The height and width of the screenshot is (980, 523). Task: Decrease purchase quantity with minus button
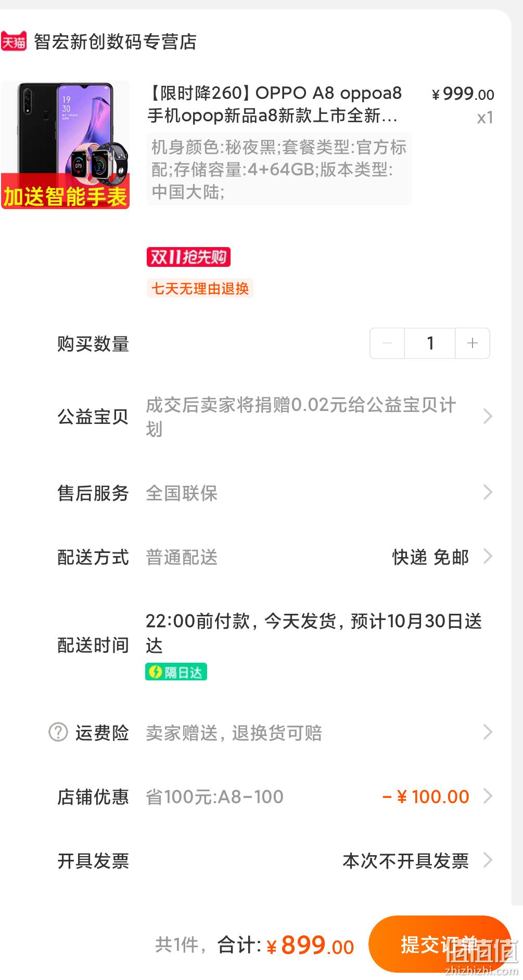pyautogui.click(x=387, y=343)
